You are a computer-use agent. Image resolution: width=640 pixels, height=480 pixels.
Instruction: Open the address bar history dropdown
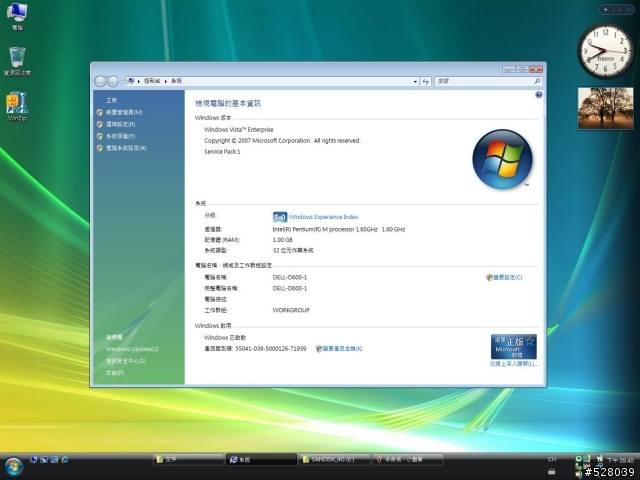[415, 81]
